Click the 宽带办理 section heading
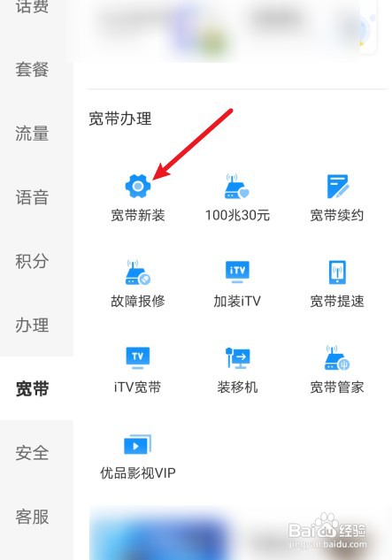Screen dimensions: 392x560 [x=120, y=119]
